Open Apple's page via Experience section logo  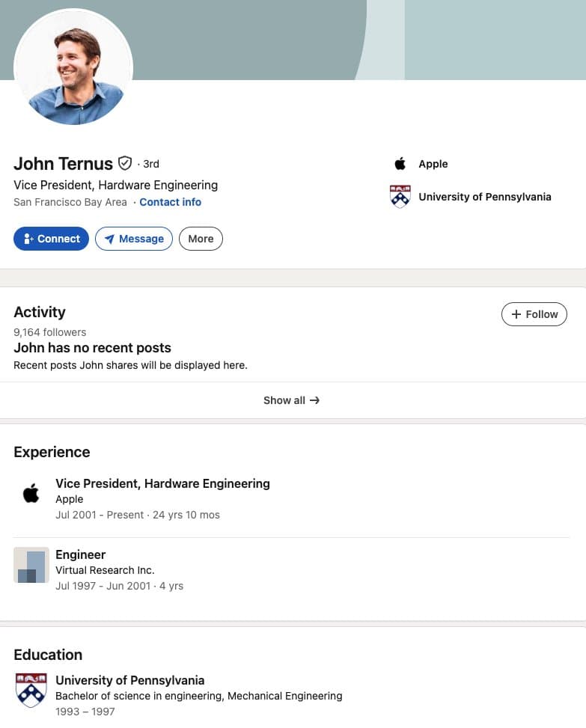tap(31, 492)
